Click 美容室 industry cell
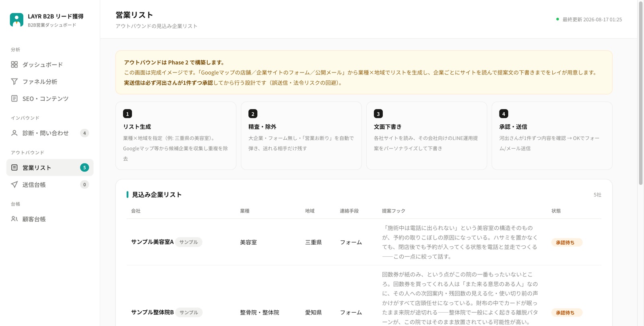 click(x=248, y=242)
